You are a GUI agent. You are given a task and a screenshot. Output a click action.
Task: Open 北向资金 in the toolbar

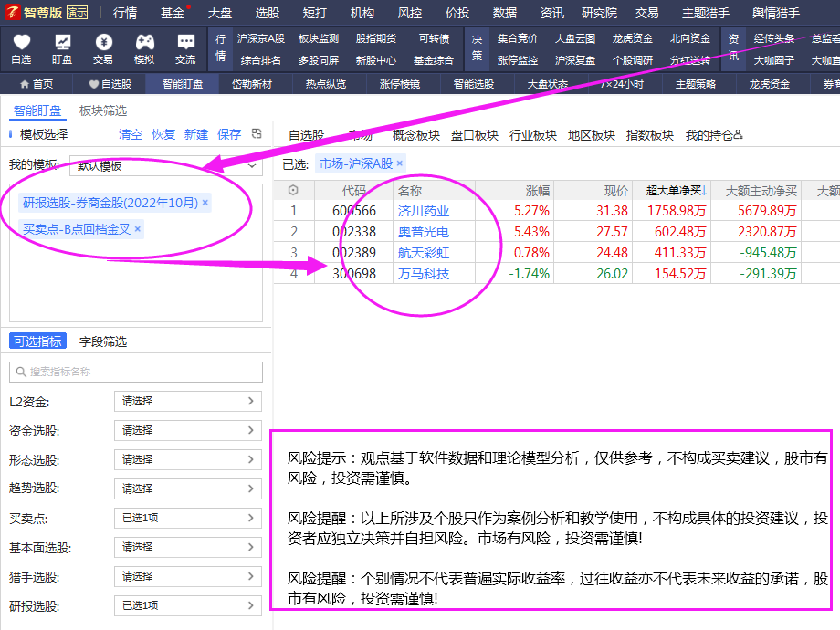690,38
